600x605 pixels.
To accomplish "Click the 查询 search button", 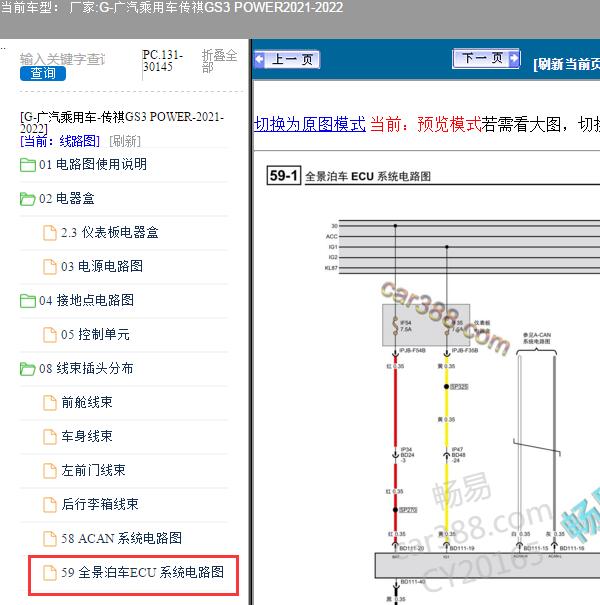I will (43, 73).
